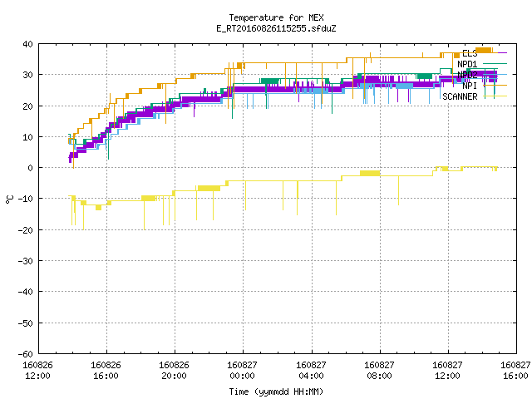
Task: Click the y-axis label -60
Action: click(x=26, y=354)
